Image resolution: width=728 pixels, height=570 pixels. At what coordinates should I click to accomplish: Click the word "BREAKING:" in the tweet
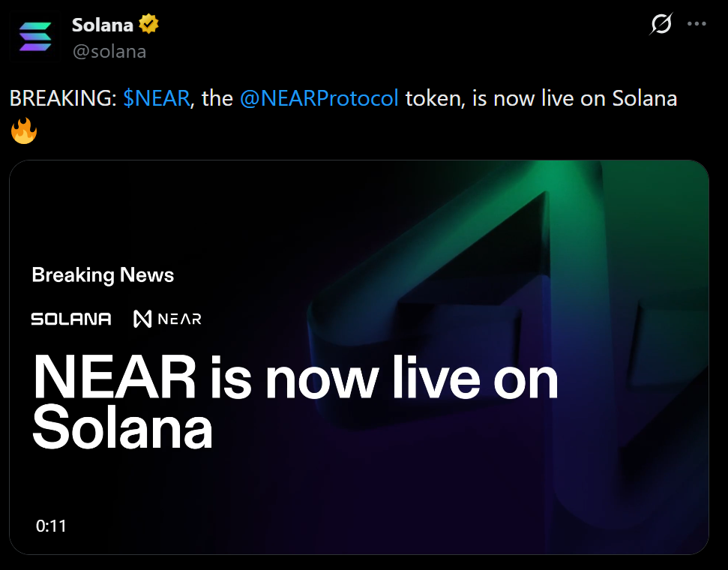tap(63, 98)
